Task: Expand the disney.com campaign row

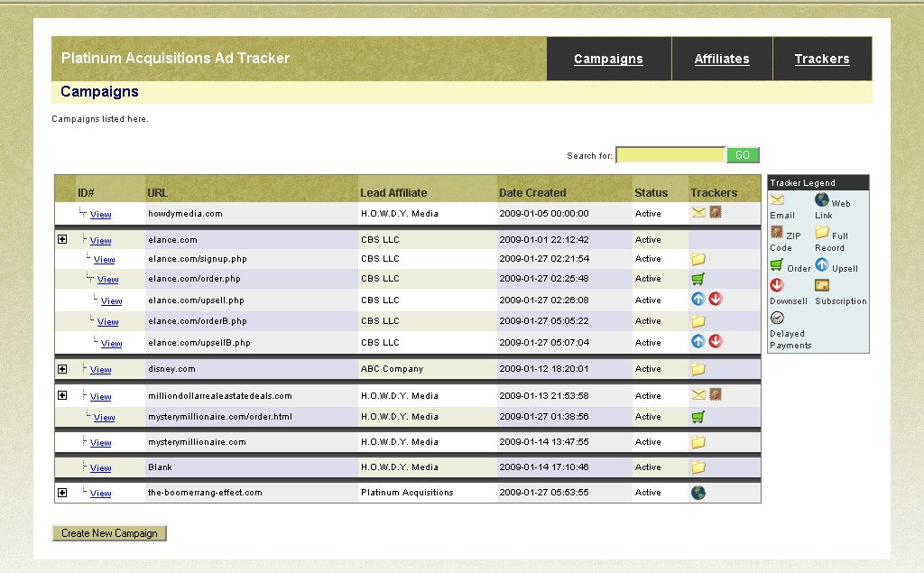Action: 62,369
